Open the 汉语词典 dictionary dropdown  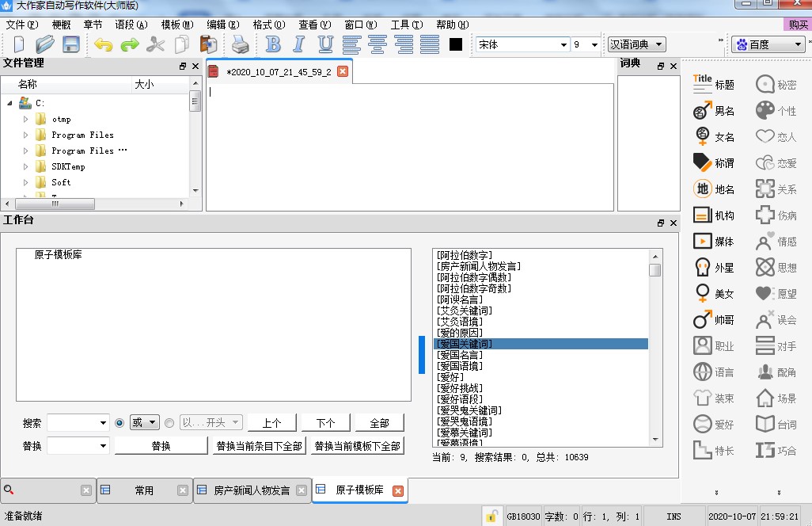(x=658, y=44)
